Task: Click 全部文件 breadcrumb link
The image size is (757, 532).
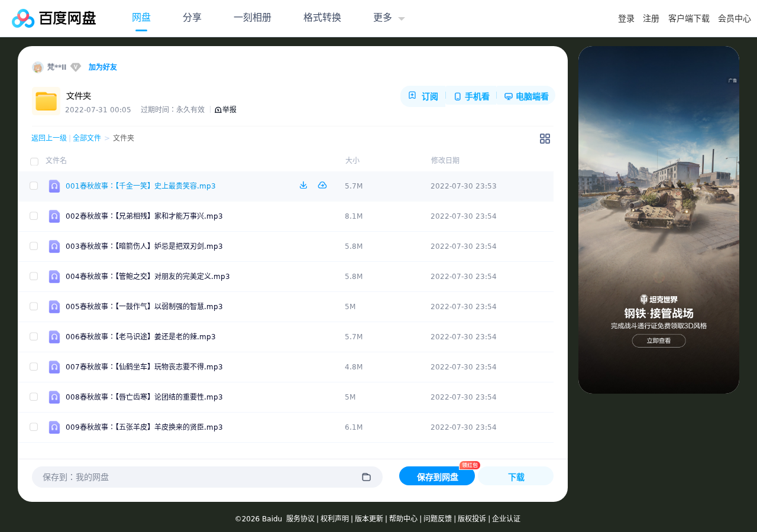Action: 87,138
